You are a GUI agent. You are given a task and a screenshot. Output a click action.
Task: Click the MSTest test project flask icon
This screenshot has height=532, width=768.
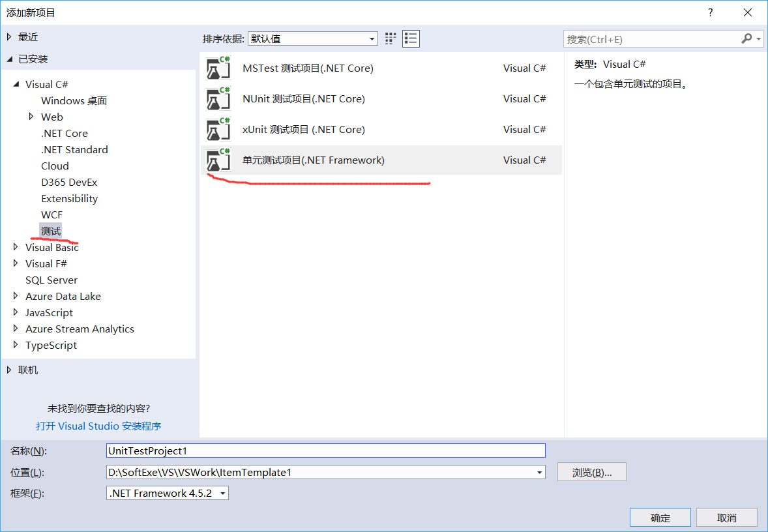pos(218,68)
